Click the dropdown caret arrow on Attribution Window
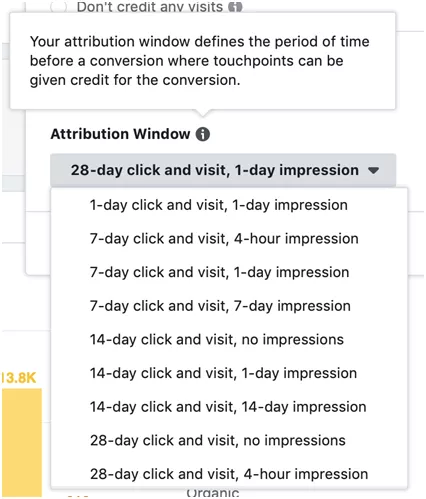This screenshot has width=426, height=499. click(374, 170)
